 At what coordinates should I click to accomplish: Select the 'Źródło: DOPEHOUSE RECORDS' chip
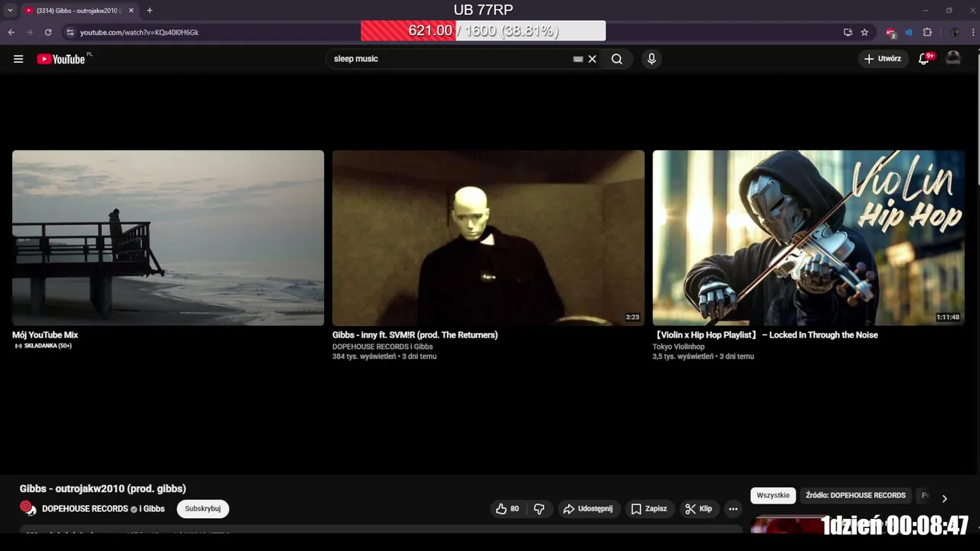point(856,496)
